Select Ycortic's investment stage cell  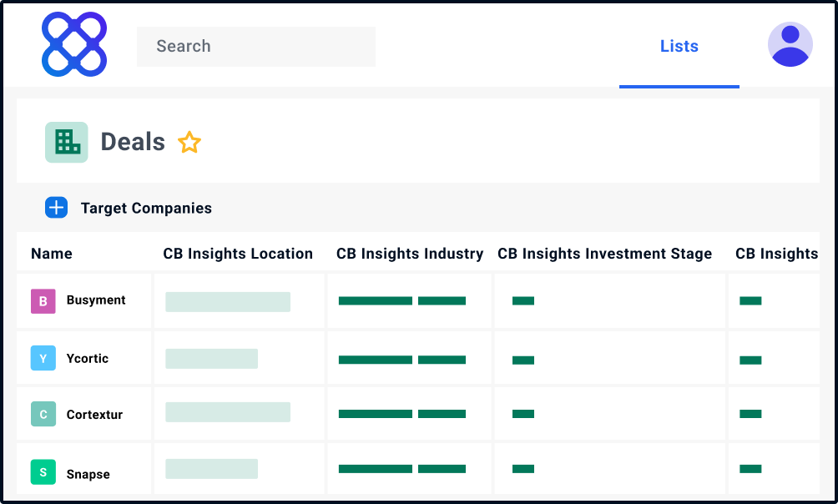coord(610,358)
